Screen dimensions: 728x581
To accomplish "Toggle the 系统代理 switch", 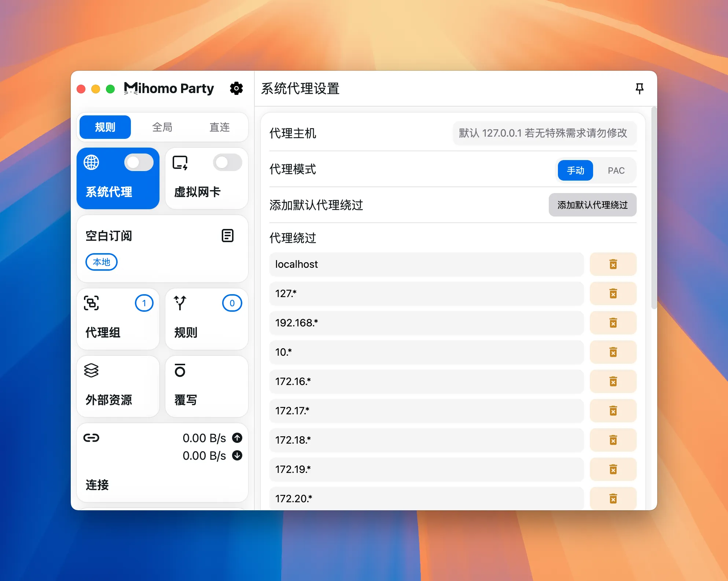I will (139, 162).
